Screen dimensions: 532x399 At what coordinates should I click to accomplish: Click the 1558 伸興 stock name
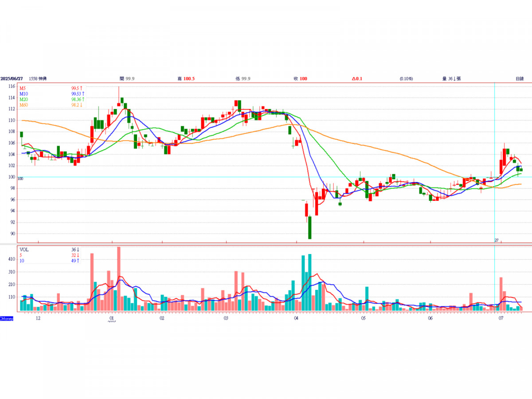38,78
